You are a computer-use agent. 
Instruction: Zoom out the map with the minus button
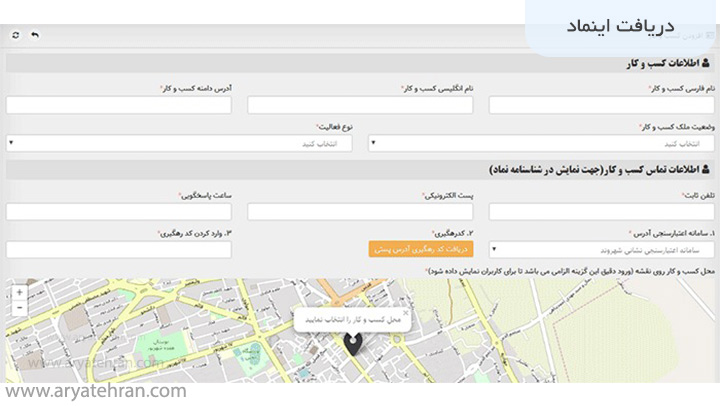pos(19,307)
